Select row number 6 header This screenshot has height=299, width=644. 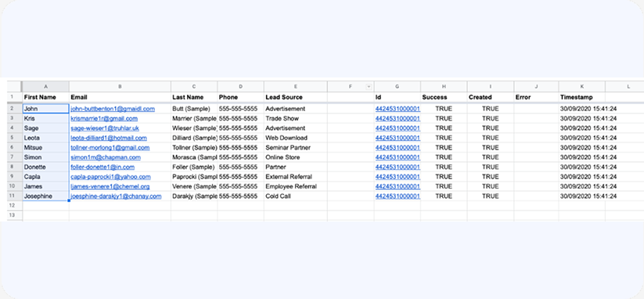pos(15,147)
